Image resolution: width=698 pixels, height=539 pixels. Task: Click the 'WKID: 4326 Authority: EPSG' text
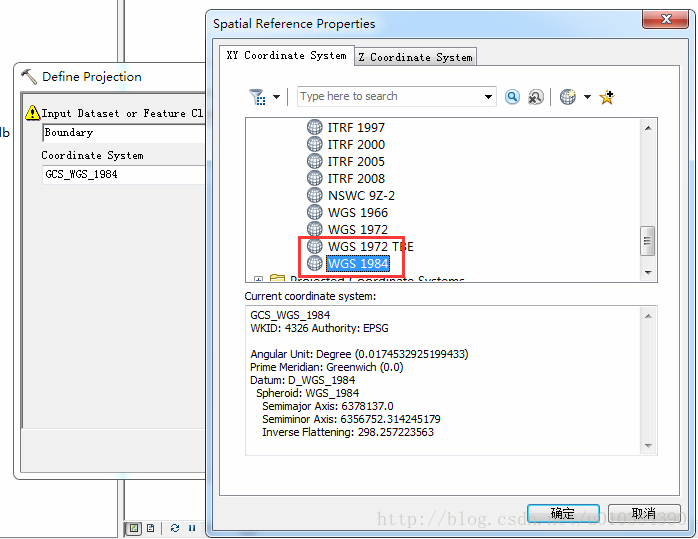coord(319,328)
